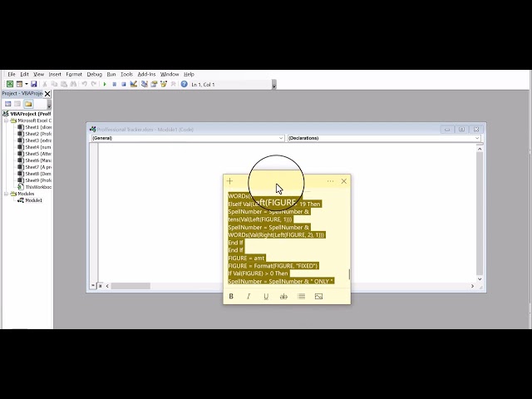Click the Reset stop icon
The image size is (532, 399).
(x=124, y=84)
